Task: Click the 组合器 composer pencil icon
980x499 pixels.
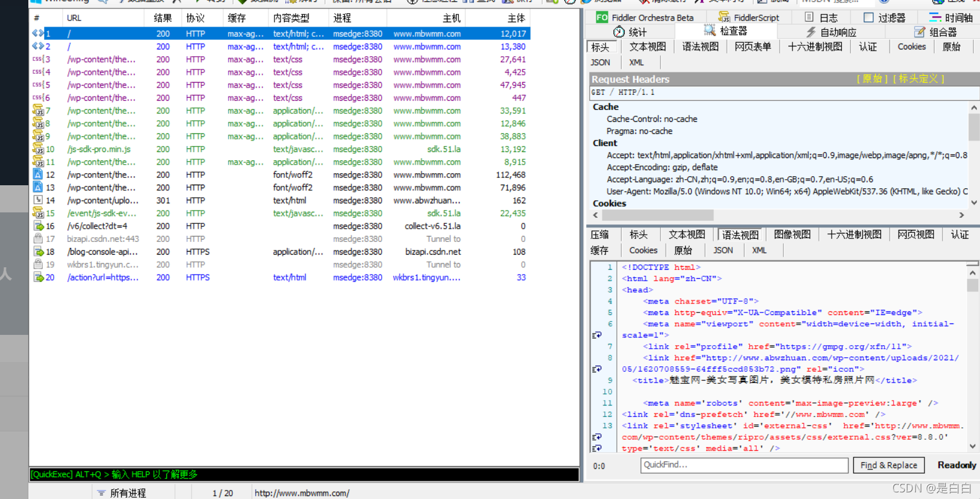Action: (x=920, y=31)
